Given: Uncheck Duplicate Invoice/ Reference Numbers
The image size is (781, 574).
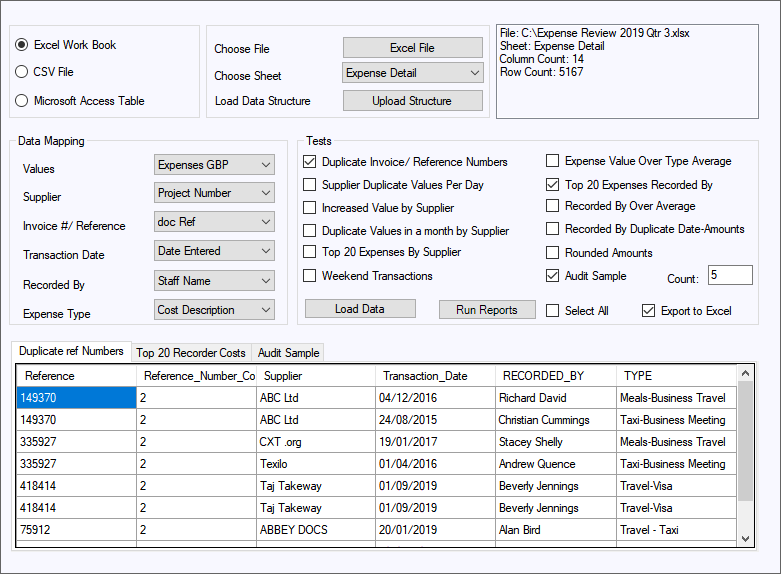Looking at the screenshot, I should [x=310, y=161].
